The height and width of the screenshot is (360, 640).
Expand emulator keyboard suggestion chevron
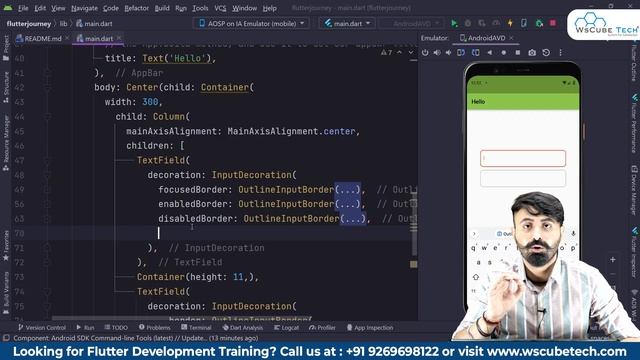pos(474,234)
